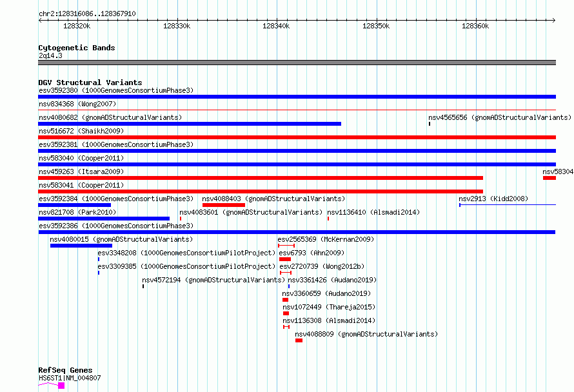Open the HS6ST1|NM_004807 gene label

coord(70,378)
